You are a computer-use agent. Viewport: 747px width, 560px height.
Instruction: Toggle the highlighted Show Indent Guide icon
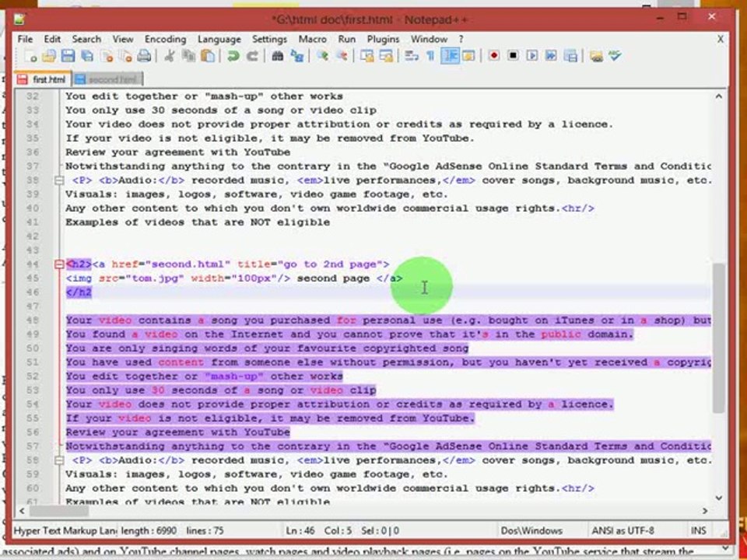tap(450, 56)
